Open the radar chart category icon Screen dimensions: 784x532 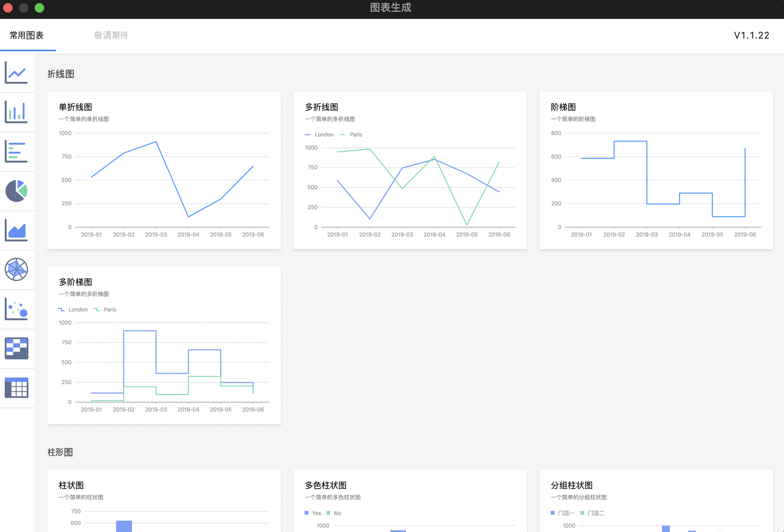(x=16, y=270)
